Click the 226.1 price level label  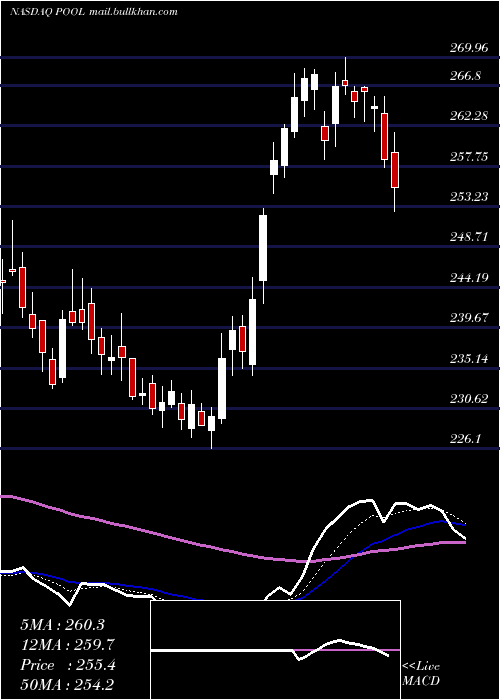[x=465, y=439]
